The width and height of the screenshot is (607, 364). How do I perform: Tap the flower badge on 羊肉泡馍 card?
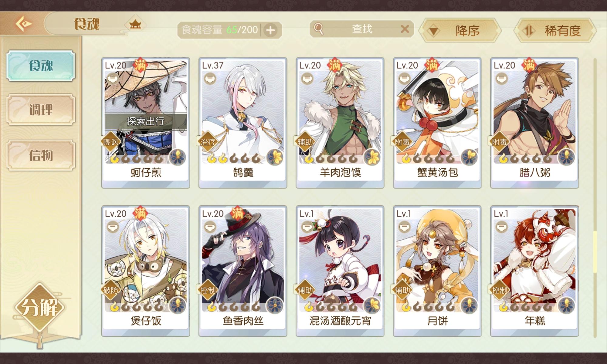[x=372, y=157]
